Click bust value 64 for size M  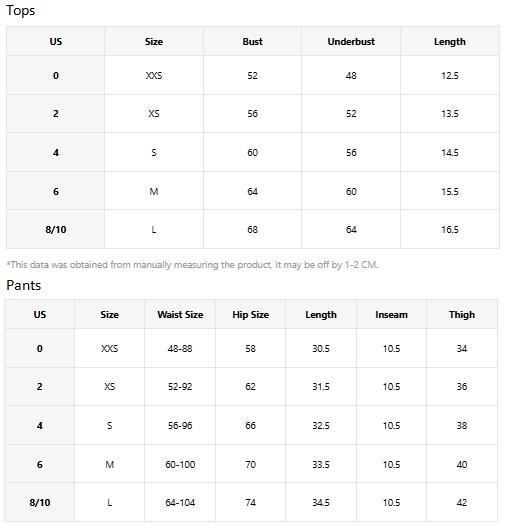pyautogui.click(x=252, y=192)
